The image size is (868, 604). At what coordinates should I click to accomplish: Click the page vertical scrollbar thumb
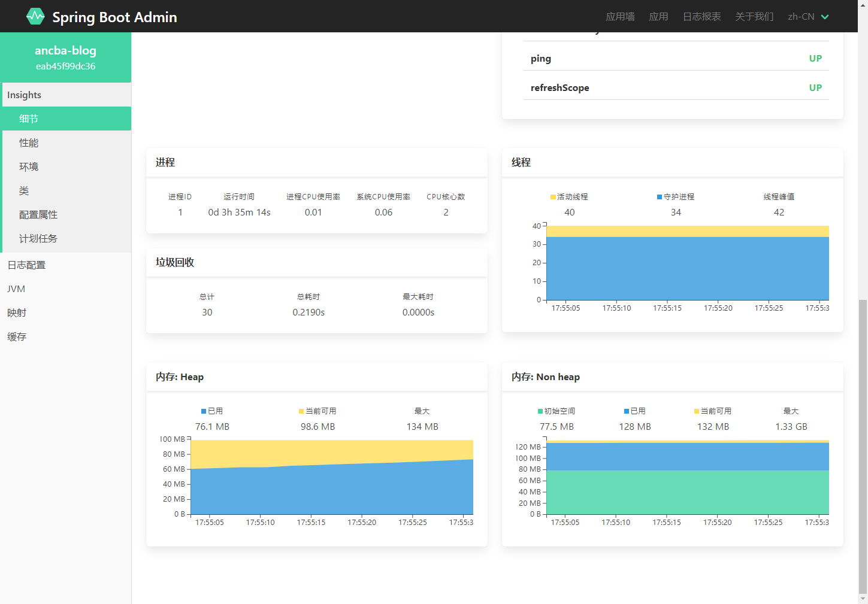point(863,447)
